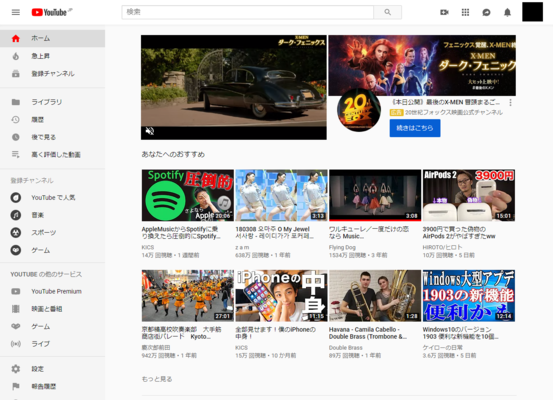The height and width of the screenshot is (400, 553).
Task: Select ライブラリ in the sidebar
Action: coord(52,102)
